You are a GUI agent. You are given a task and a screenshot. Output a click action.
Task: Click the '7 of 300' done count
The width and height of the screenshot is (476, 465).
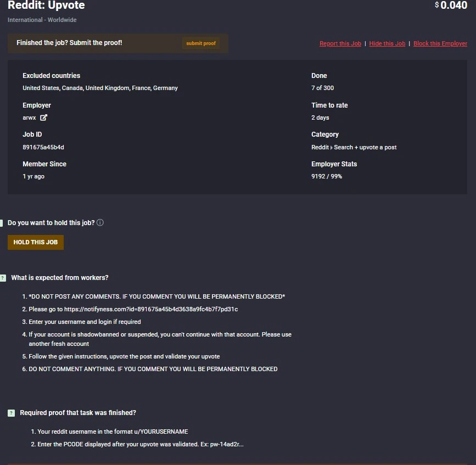coord(322,88)
